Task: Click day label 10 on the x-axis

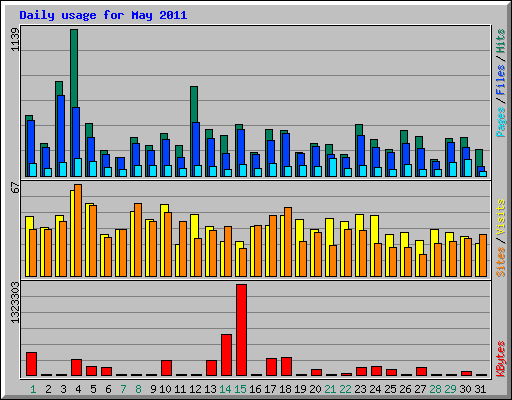Action: [165, 389]
